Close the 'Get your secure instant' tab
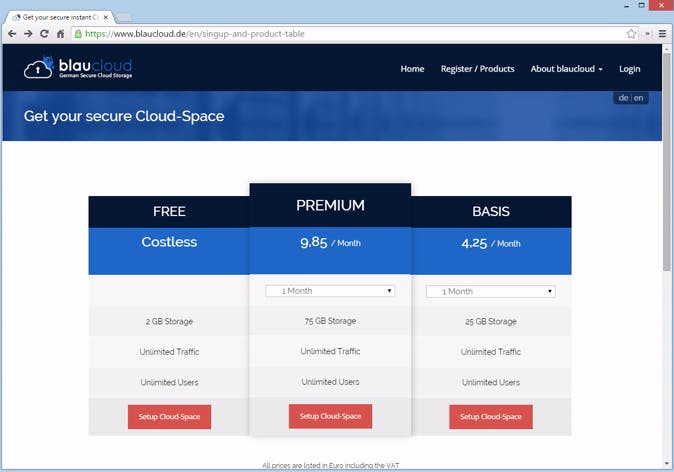Viewport: 674px width, 472px height. click(106, 17)
